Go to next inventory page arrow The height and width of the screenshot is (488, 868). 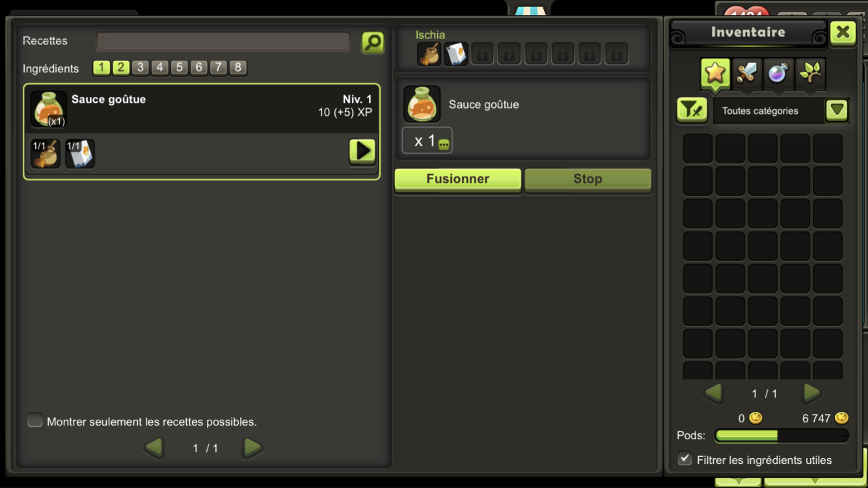[811, 393]
